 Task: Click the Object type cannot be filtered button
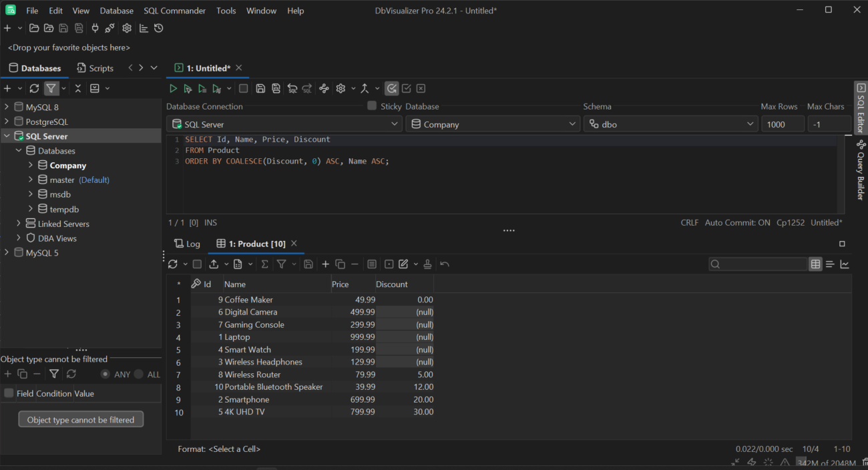pos(80,419)
